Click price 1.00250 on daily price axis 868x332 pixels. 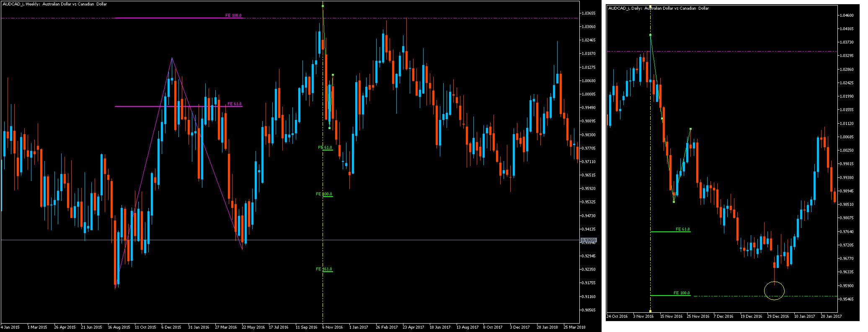coord(847,150)
